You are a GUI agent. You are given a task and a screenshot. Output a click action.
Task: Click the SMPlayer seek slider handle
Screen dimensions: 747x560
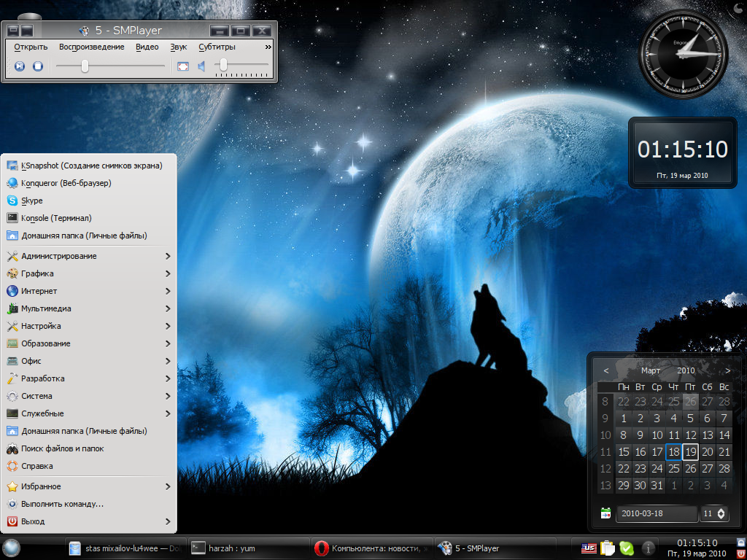(x=85, y=66)
